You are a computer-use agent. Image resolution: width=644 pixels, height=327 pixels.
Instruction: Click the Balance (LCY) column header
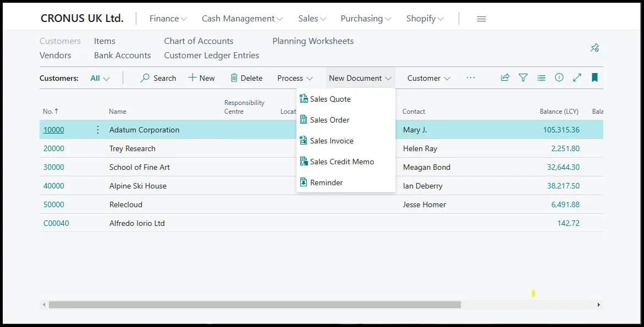tap(559, 111)
